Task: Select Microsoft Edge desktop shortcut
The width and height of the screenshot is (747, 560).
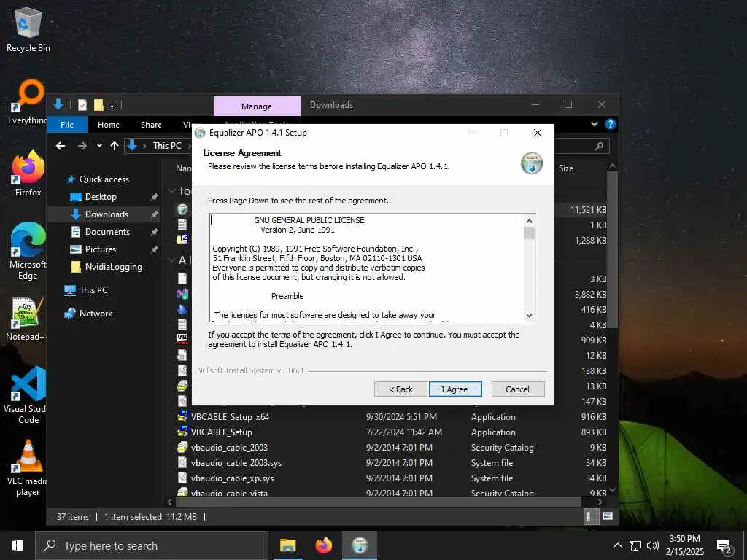Action: tap(28, 252)
